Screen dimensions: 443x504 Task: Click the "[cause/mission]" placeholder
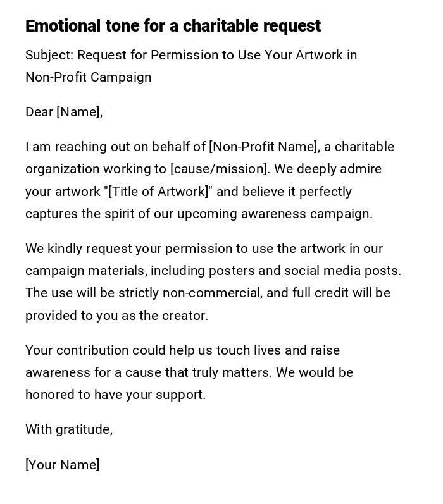[218, 169]
